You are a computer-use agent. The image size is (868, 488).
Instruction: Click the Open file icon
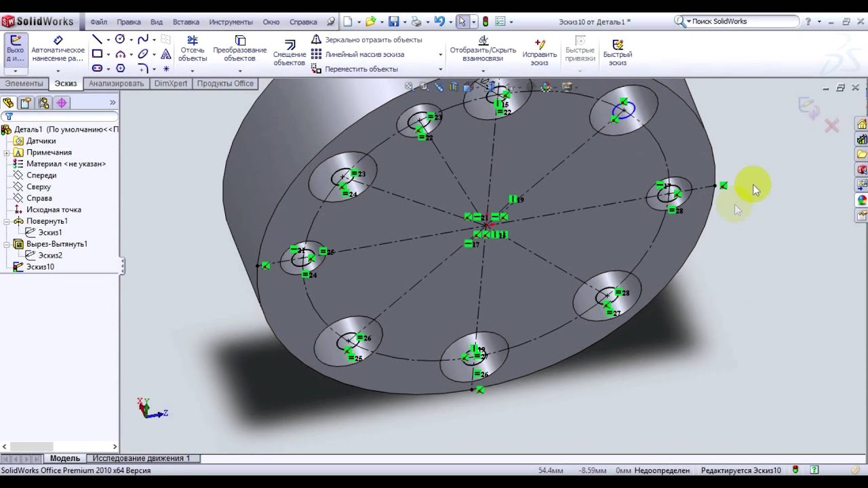[370, 22]
